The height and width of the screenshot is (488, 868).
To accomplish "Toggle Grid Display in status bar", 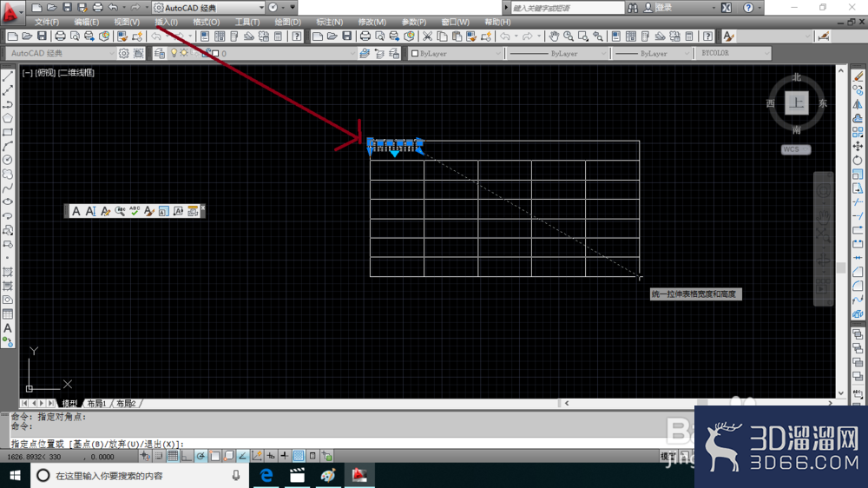I will [173, 456].
